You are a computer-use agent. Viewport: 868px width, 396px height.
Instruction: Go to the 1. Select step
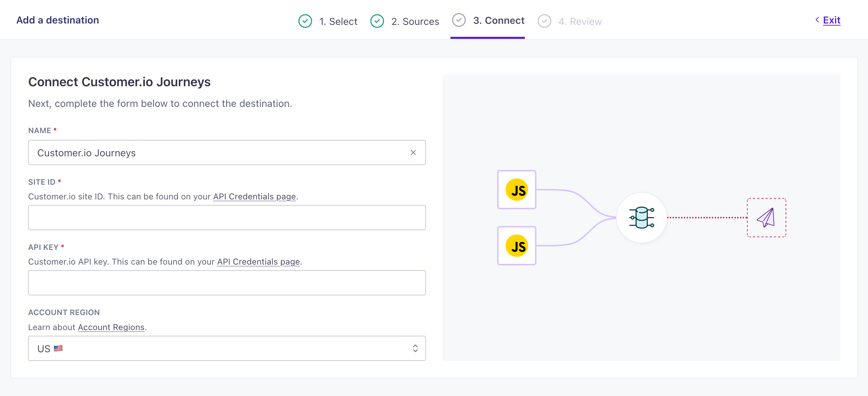(338, 21)
